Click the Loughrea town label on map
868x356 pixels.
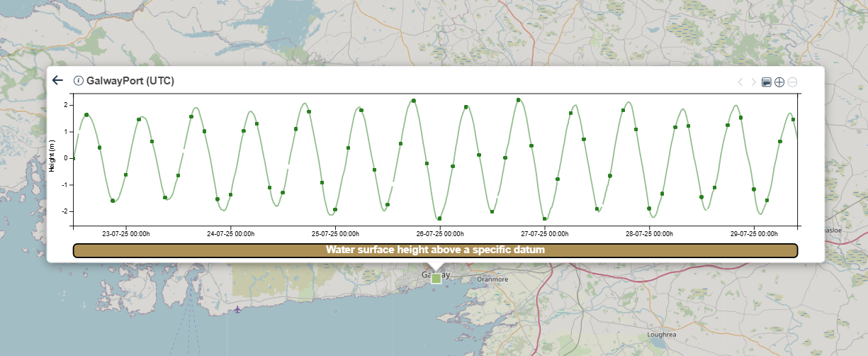click(x=664, y=335)
